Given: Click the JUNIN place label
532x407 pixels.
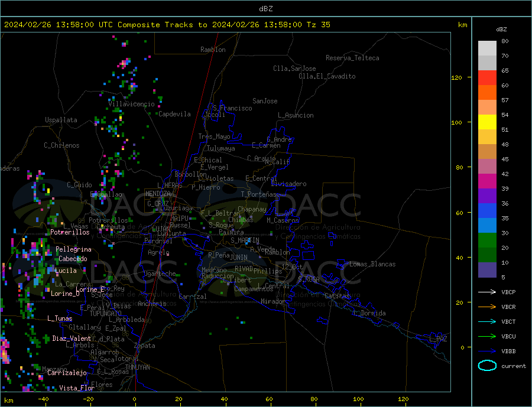Looking at the screenshot, I should coord(239,258).
